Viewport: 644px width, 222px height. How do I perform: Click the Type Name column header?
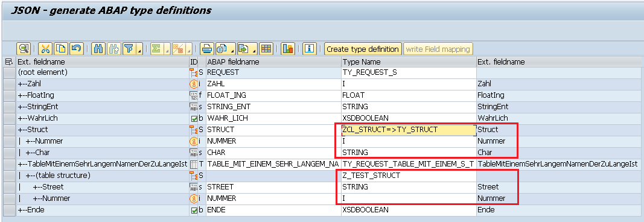tap(409, 62)
